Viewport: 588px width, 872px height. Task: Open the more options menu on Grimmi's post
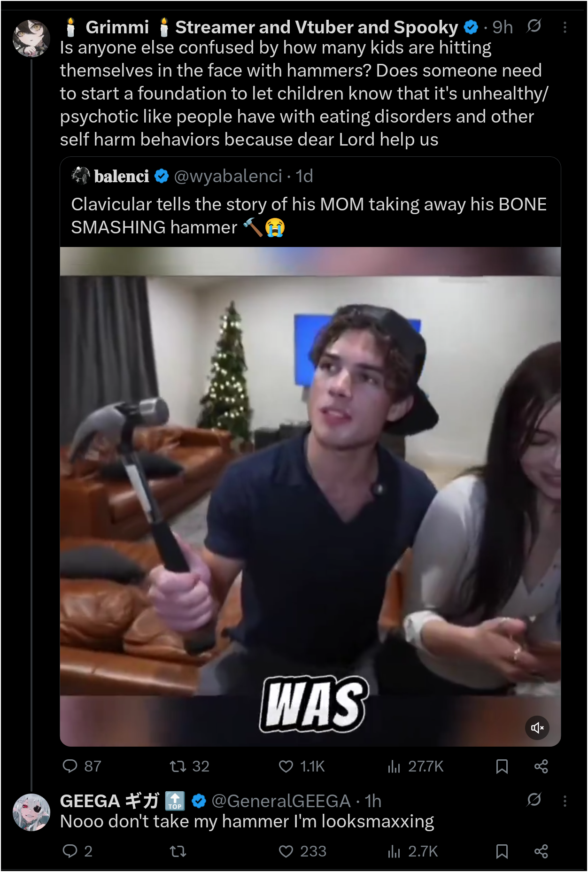[565, 27]
